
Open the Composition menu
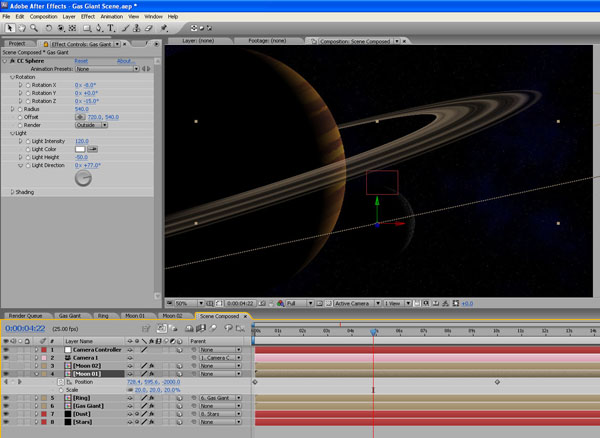click(43, 17)
